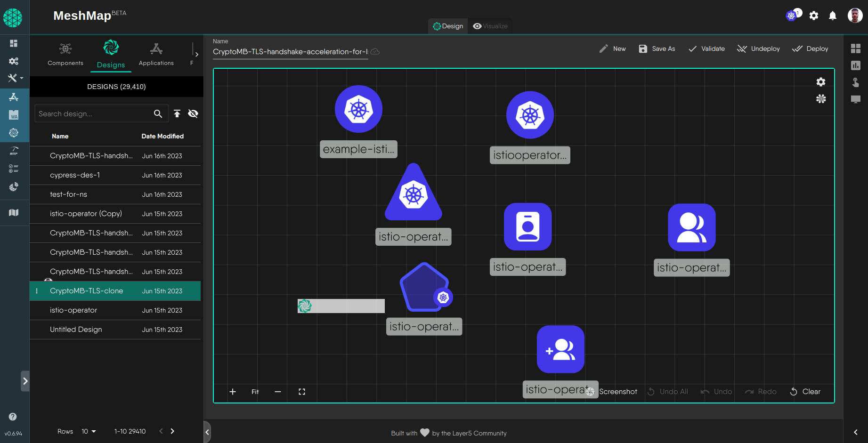The height and width of the screenshot is (443, 868).
Task: Select the example-isti... Kubernetes node
Action: point(358,109)
